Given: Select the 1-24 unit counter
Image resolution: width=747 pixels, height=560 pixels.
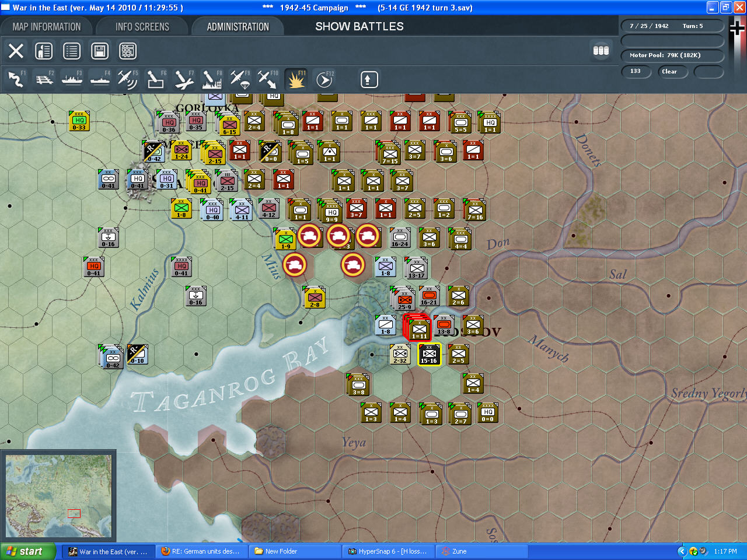Looking at the screenshot, I should (181, 150).
